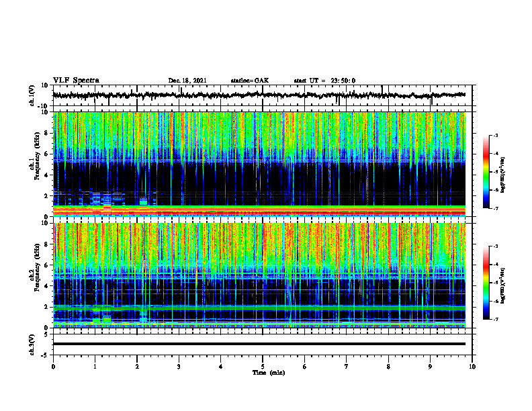Image resolution: width=532 pixels, height=411 pixels.
Task: Click "-3" on the ch.1 color scale
Action: (x=495, y=136)
